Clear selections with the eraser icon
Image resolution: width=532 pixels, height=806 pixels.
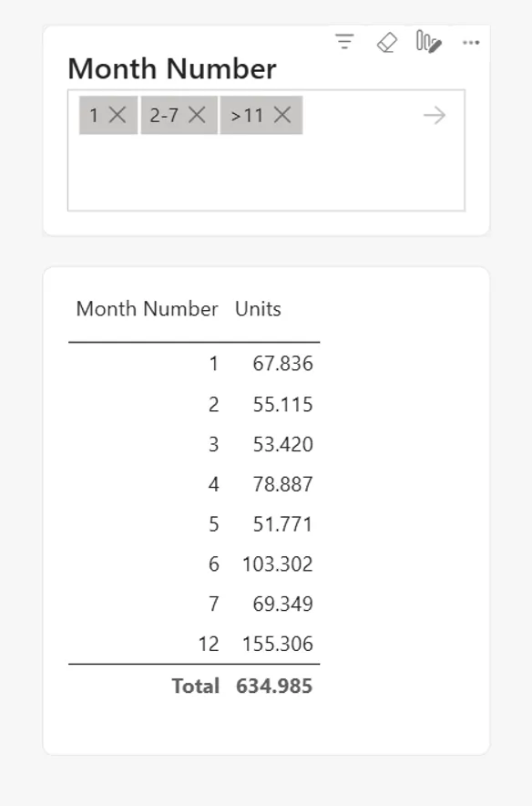click(386, 42)
